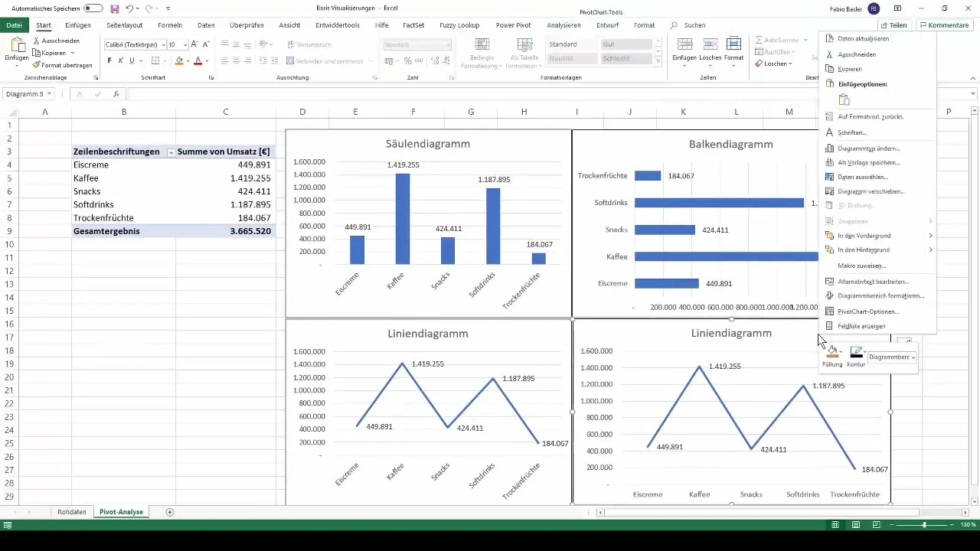This screenshot has width=980, height=551.
Task: Open the Kopieren dropdown arrow in the ribbon
Action: (72, 53)
